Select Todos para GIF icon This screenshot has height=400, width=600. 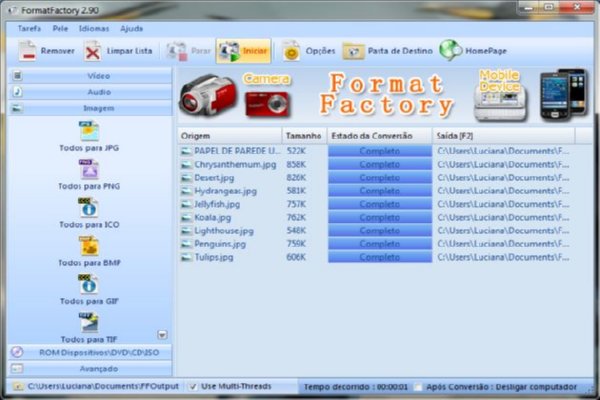pos(89,284)
